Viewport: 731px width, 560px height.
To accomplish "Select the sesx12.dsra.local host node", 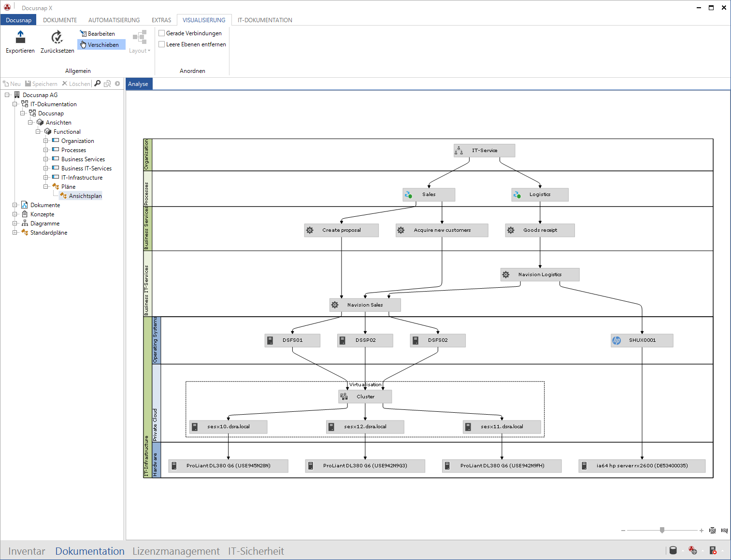I will [x=365, y=427].
